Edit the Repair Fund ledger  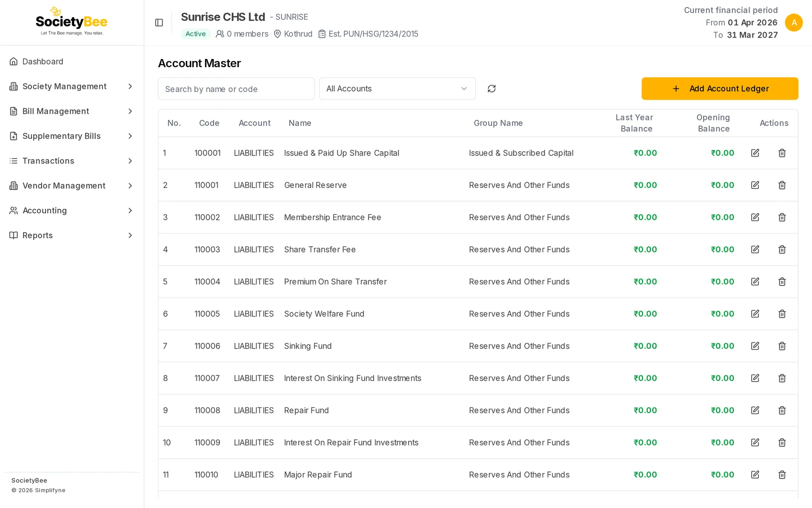[x=755, y=410]
